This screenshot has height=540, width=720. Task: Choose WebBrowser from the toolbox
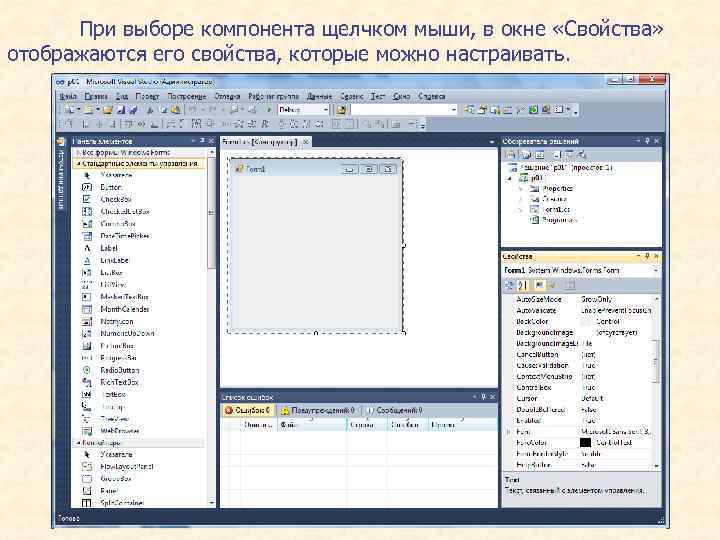[x=119, y=431]
